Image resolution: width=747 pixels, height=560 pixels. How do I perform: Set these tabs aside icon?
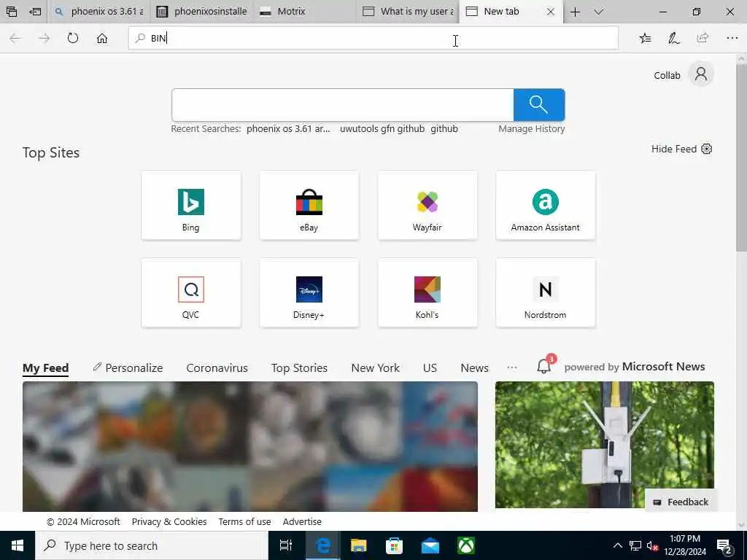click(35, 12)
